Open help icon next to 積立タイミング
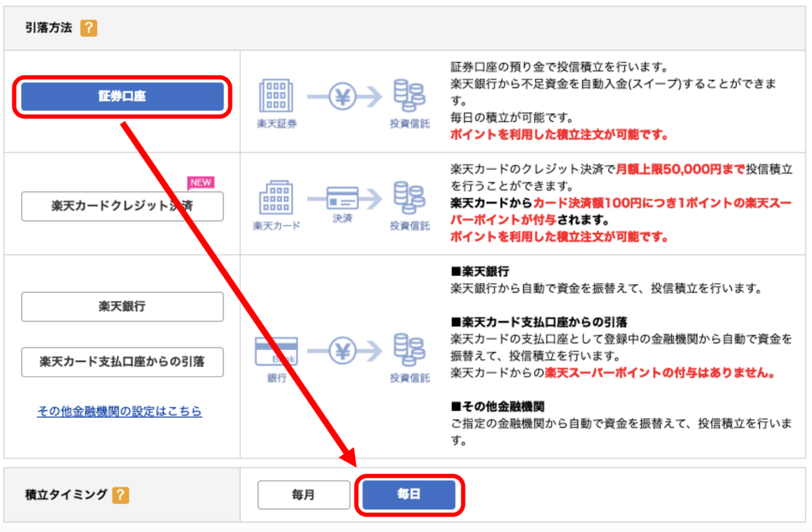Image resolution: width=812 pixels, height=532 pixels. click(120, 495)
